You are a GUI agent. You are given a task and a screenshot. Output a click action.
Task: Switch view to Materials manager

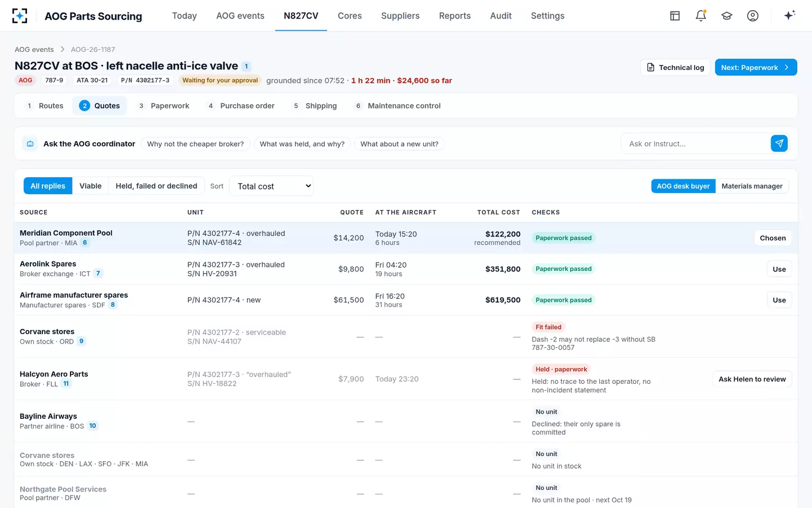[752, 186]
